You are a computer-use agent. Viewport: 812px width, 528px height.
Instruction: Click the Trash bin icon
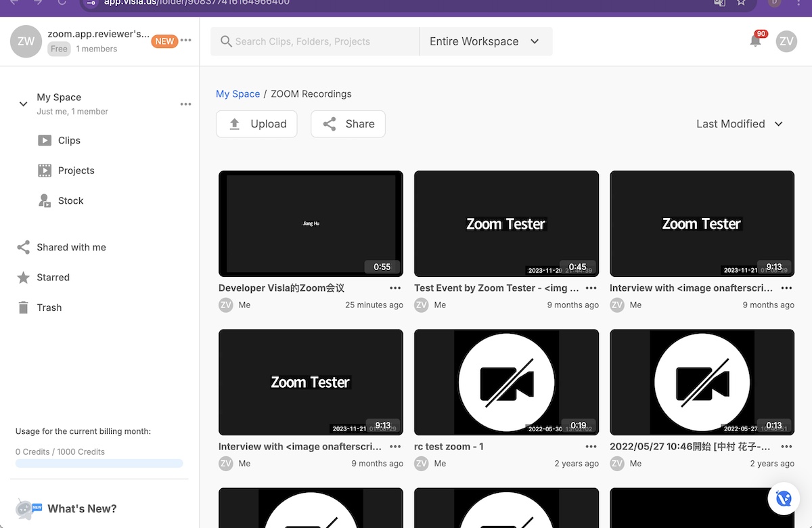23,307
